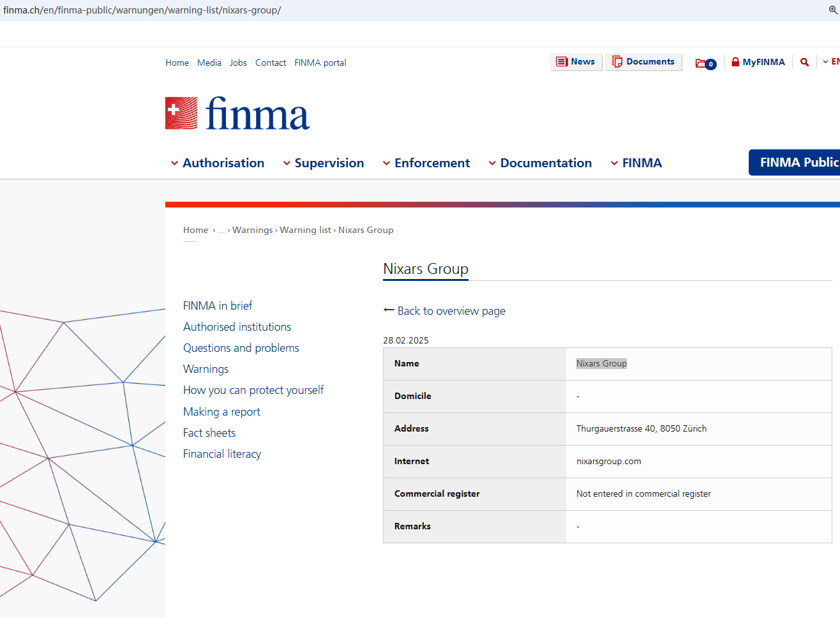Click the Address row label
This screenshot has height=618, width=840.
click(x=412, y=428)
